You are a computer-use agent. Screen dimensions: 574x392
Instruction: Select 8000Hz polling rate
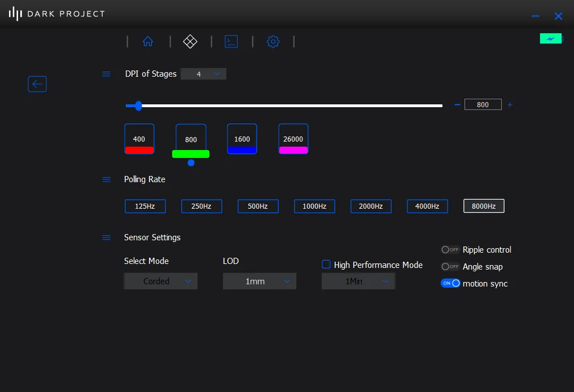484,206
